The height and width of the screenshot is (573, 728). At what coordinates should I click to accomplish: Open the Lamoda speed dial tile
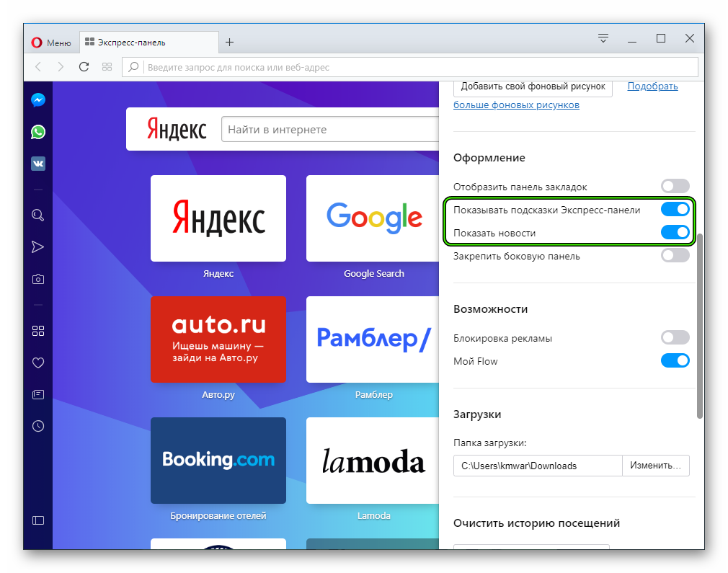373,461
